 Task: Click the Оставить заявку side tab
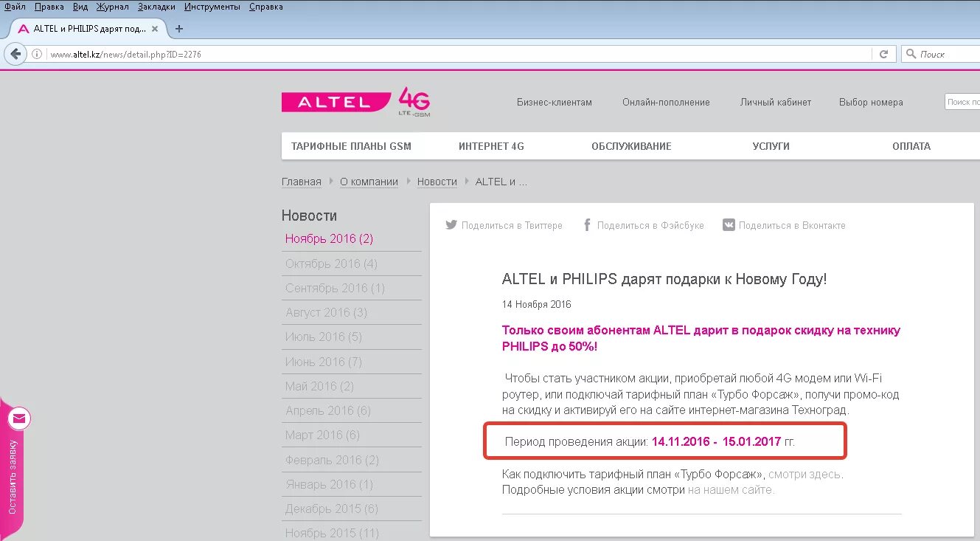coord(13,477)
